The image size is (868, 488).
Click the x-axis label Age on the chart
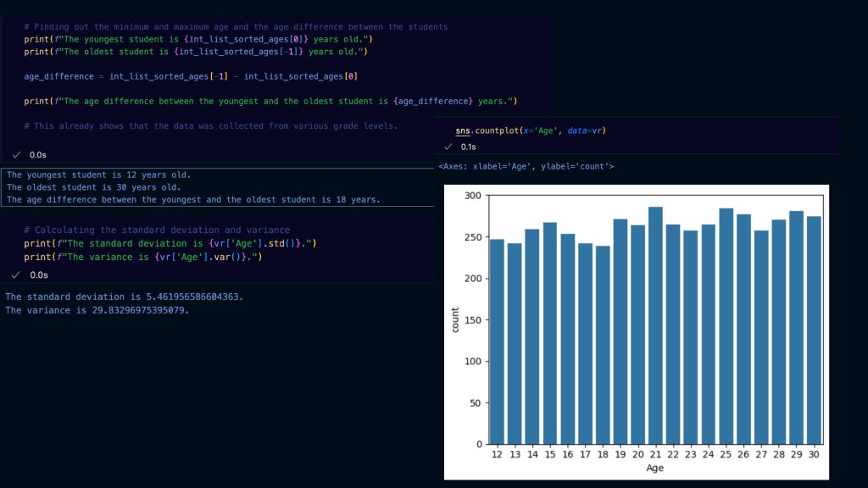point(655,467)
